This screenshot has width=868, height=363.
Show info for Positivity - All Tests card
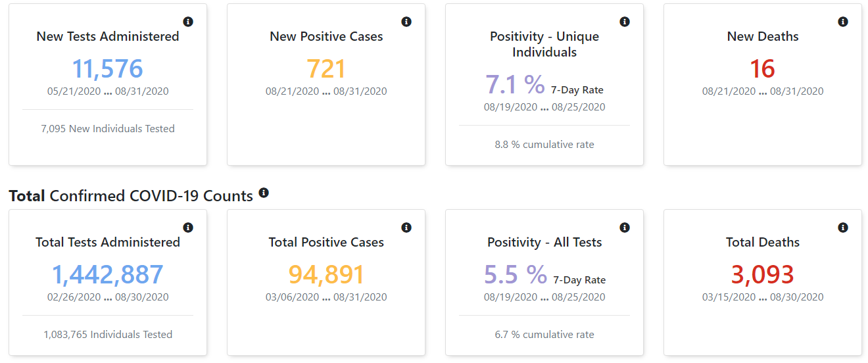click(625, 228)
